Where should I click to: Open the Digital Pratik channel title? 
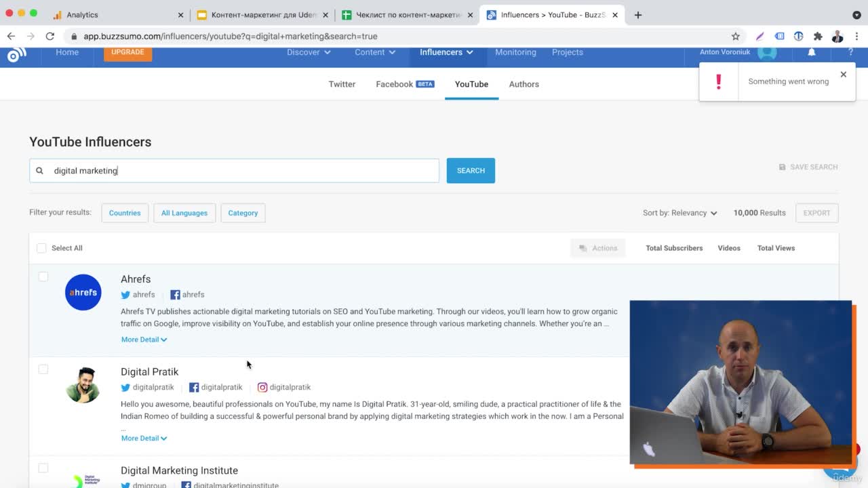149,372
